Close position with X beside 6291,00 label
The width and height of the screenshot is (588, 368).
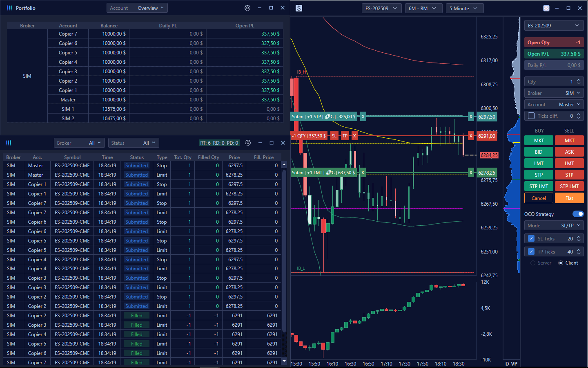(471, 136)
